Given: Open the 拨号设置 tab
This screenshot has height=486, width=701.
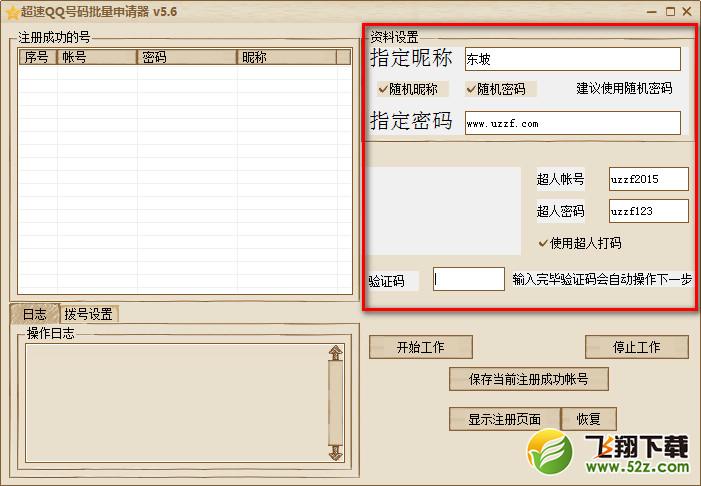Looking at the screenshot, I should tap(89, 314).
